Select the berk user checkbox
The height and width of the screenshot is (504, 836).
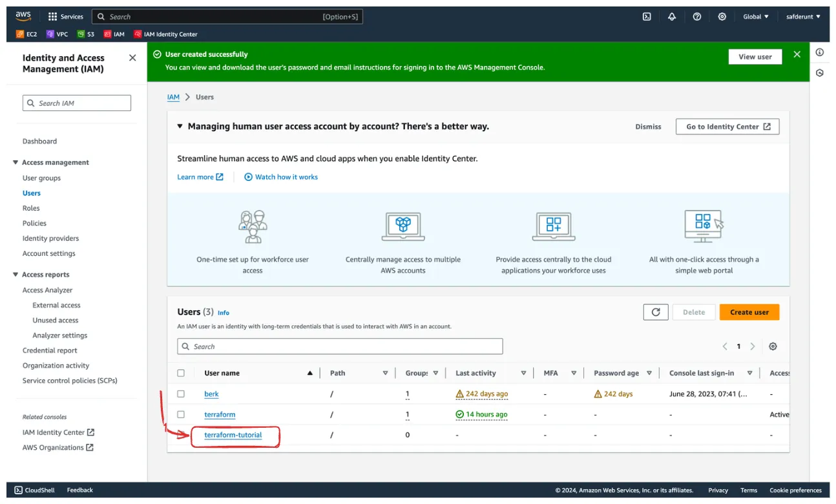[181, 394]
